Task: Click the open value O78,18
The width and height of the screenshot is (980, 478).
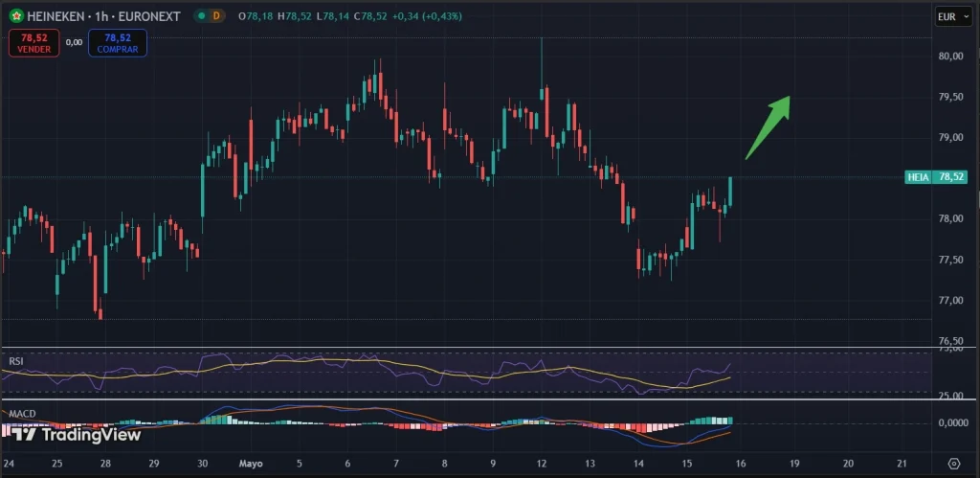Action: click(x=257, y=16)
